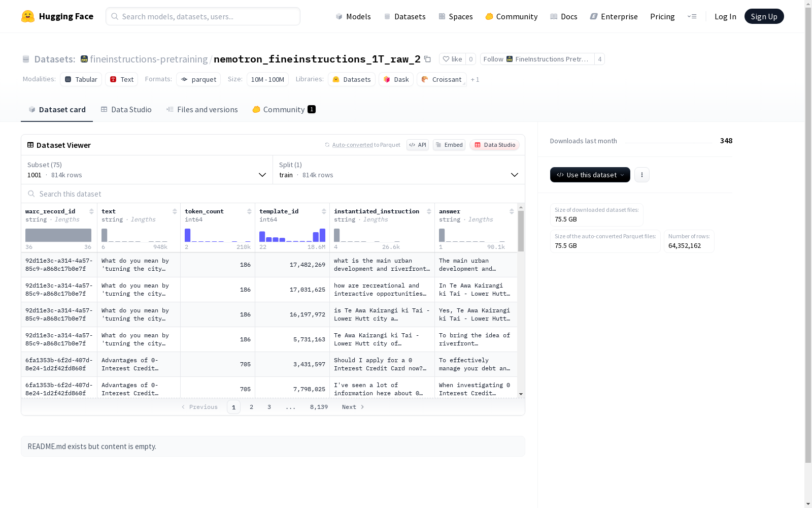Viewport: 812px width, 508px height.
Task: Click the Search this dataset field
Action: click(273, 194)
